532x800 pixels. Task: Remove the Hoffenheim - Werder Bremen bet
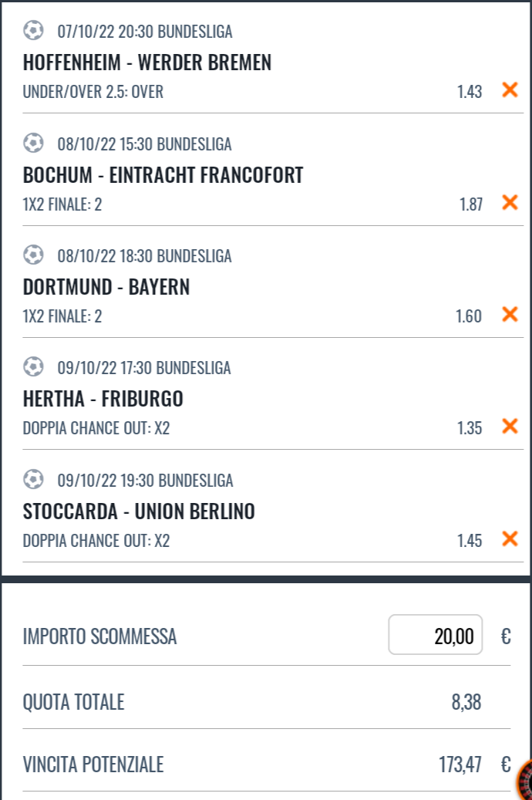click(x=510, y=89)
